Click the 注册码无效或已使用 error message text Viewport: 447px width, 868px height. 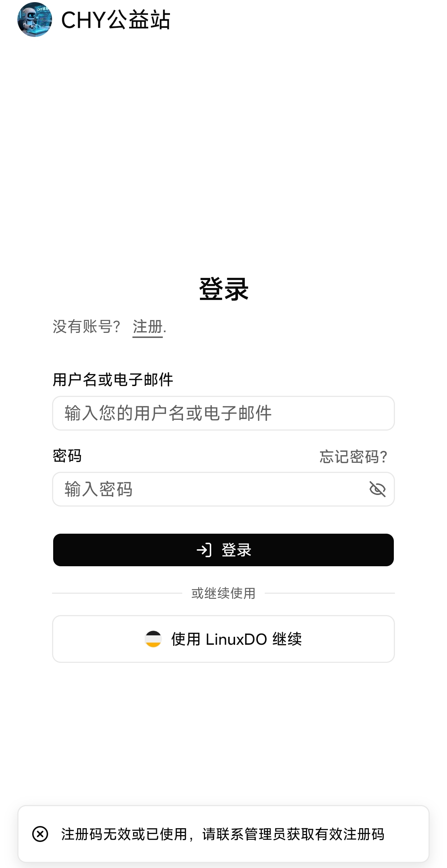click(x=124, y=834)
